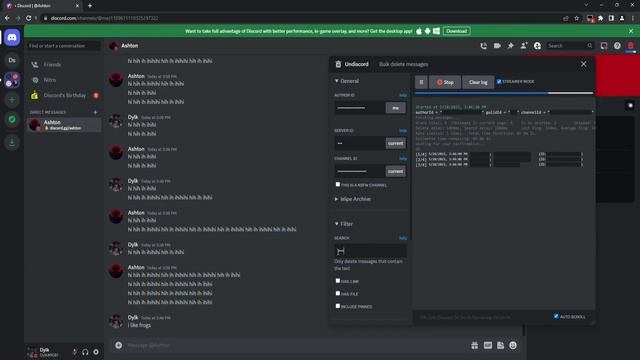Click Find or start a conversation box

(64, 46)
